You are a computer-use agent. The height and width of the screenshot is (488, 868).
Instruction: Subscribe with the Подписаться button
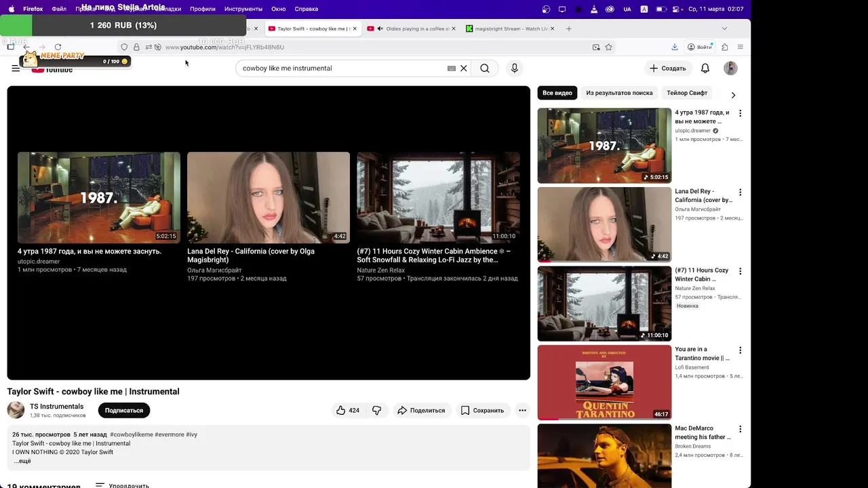124,410
